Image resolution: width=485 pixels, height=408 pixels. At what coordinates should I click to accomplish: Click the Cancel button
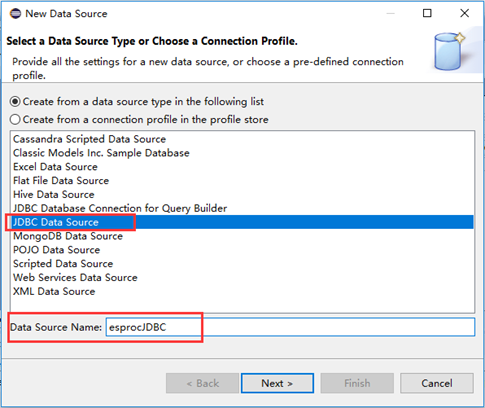point(437,383)
